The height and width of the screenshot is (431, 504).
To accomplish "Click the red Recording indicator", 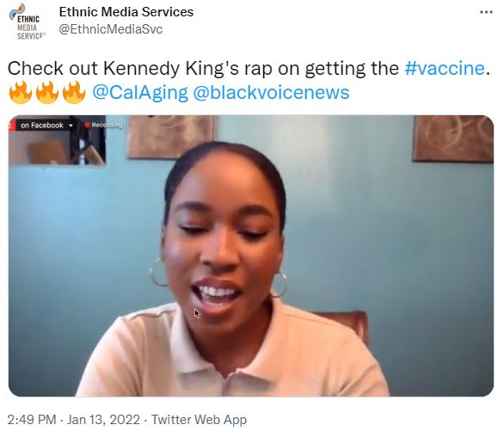I will click(103, 125).
